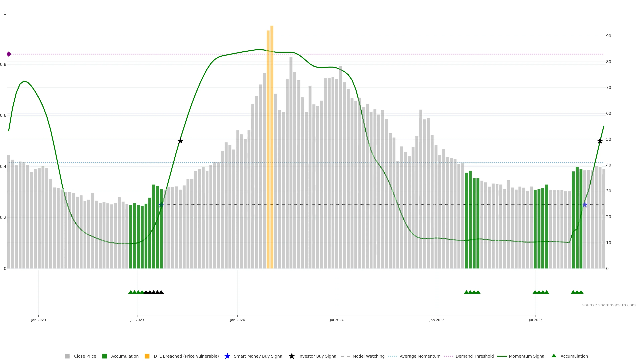Click the Jan 2024 x-axis label

tap(237, 320)
